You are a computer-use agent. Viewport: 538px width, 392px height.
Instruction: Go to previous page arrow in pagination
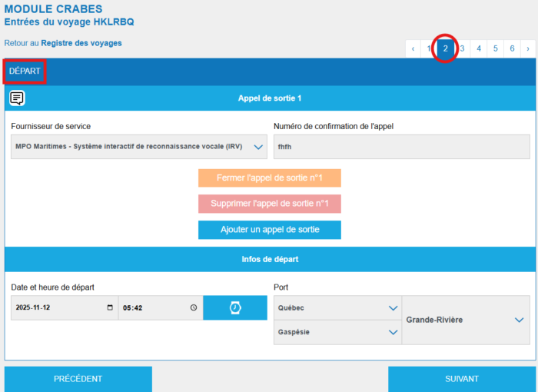pos(413,48)
